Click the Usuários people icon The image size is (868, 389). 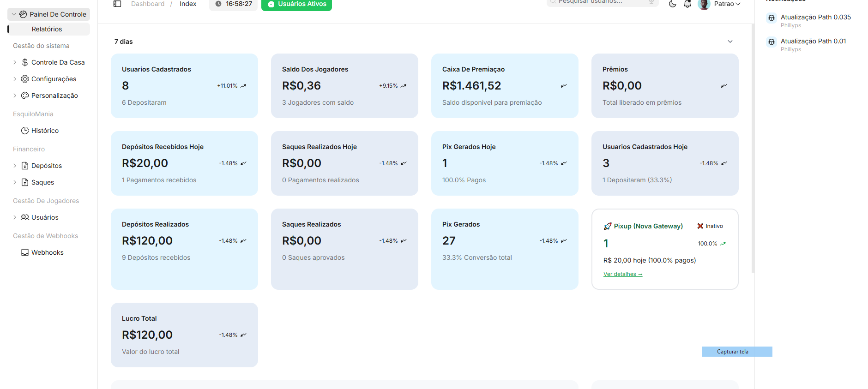(x=25, y=217)
